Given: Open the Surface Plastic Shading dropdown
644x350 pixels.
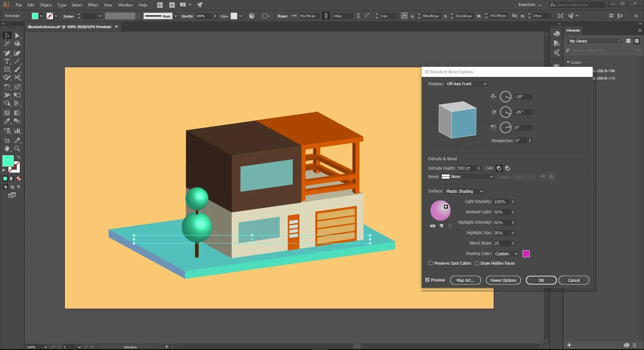Looking at the screenshot, I should (464, 191).
